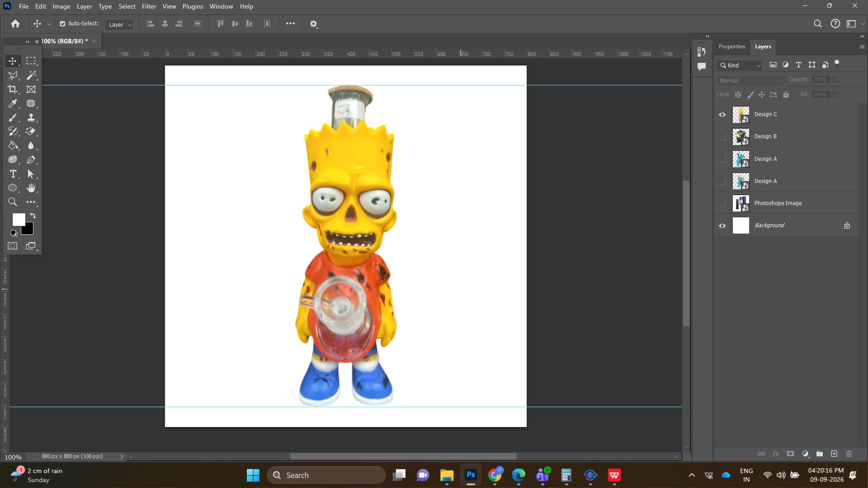Click the Windows taskbar Search box
The height and width of the screenshot is (488, 868).
[x=326, y=475]
